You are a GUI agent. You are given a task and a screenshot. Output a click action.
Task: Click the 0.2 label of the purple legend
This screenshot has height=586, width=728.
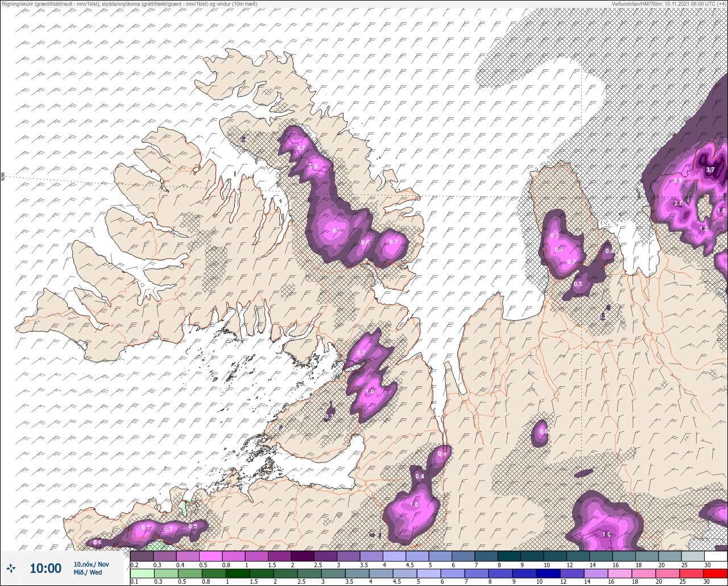click(x=134, y=565)
